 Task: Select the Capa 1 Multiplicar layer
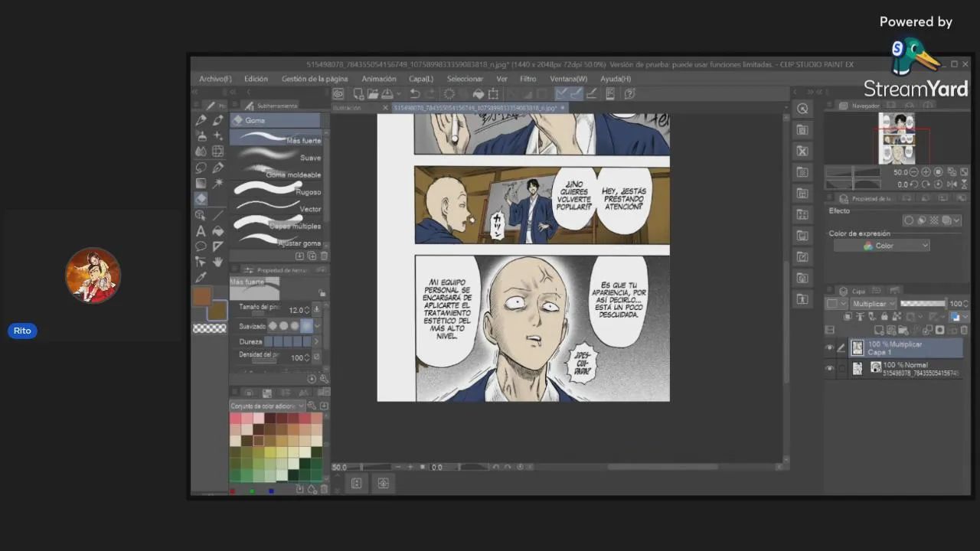coord(905,348)
